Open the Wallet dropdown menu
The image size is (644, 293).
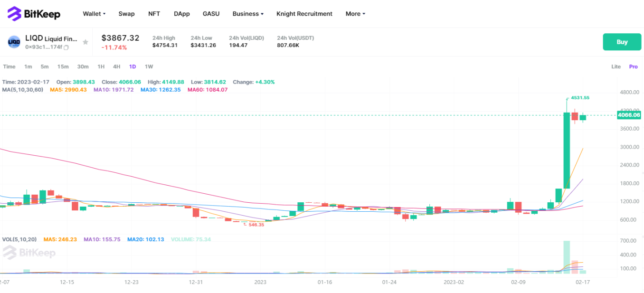(x=94, y=14)
